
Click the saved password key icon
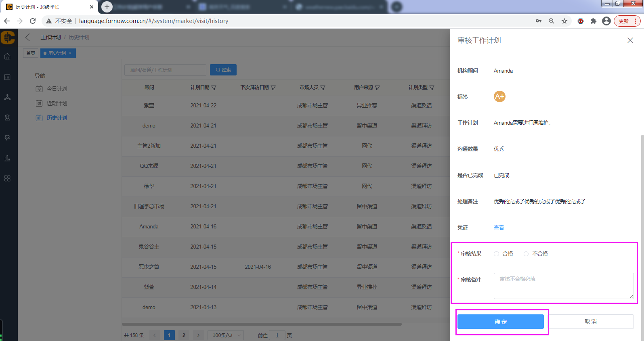pyautogui.click(x=539, y=21)
